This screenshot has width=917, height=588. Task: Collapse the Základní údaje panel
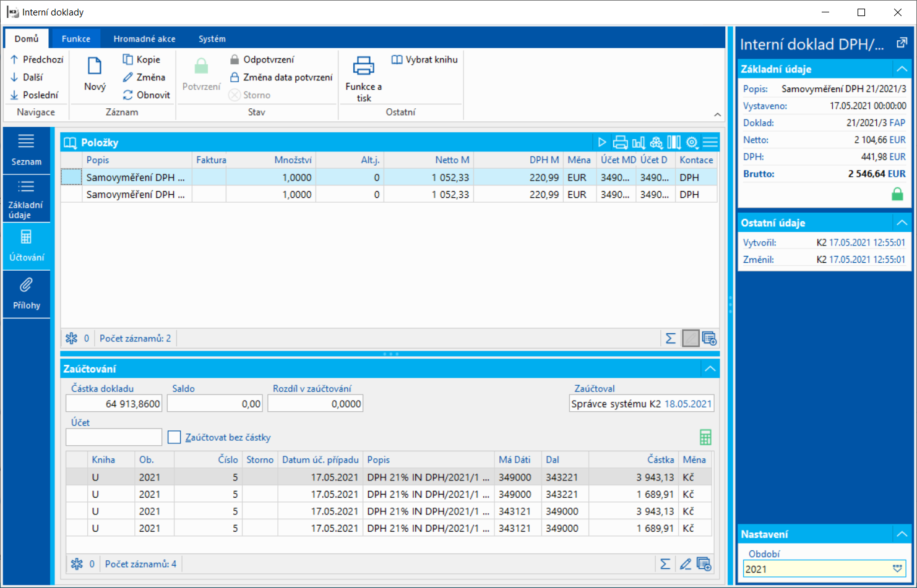(902, 69)
